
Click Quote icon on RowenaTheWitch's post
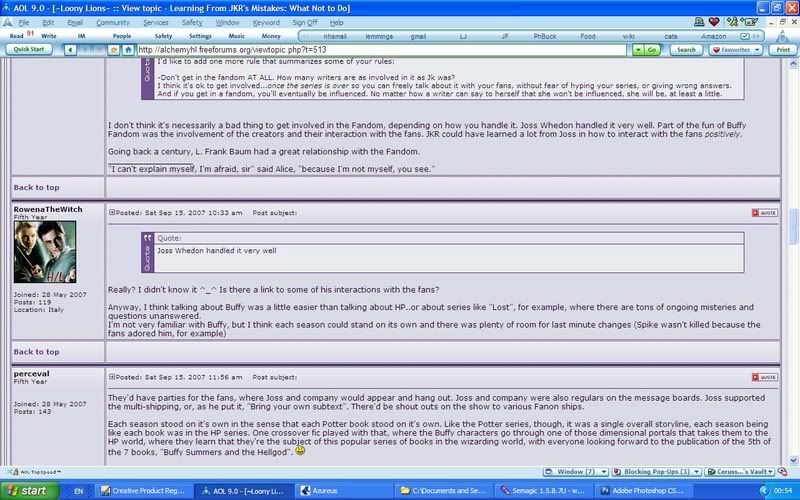(x=763, y=213)
